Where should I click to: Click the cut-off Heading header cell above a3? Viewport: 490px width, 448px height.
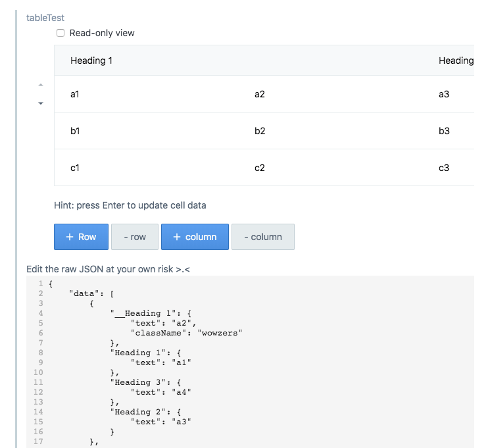tap(456, 61)
